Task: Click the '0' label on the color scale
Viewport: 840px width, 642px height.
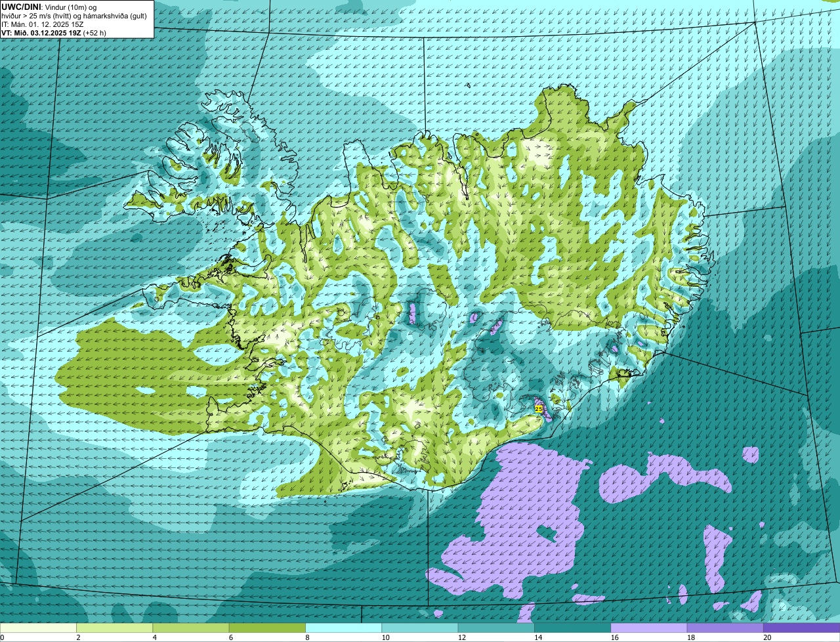Action: [3, 637]
